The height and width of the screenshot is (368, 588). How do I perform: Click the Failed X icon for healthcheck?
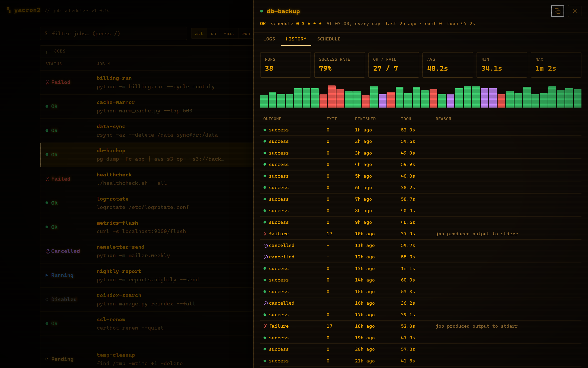(x=47, y=179)
